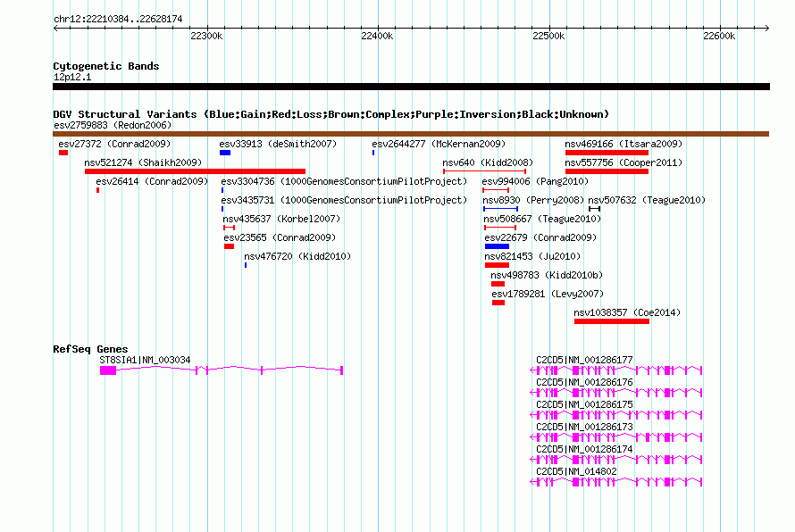Select C2CD5|NM_001286175 transcript label

point(584,404)
